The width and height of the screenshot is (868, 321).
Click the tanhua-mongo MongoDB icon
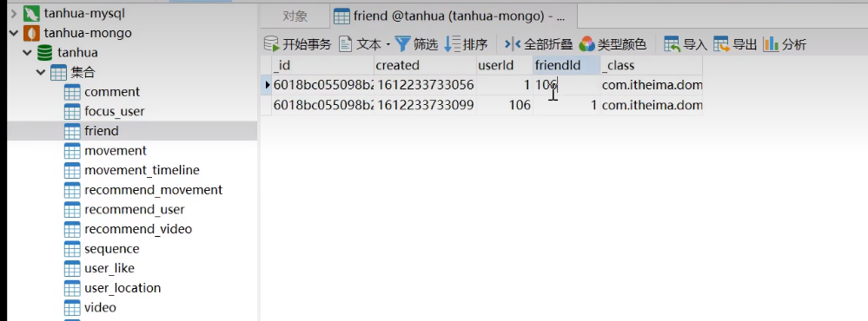[x=31, y=33]
